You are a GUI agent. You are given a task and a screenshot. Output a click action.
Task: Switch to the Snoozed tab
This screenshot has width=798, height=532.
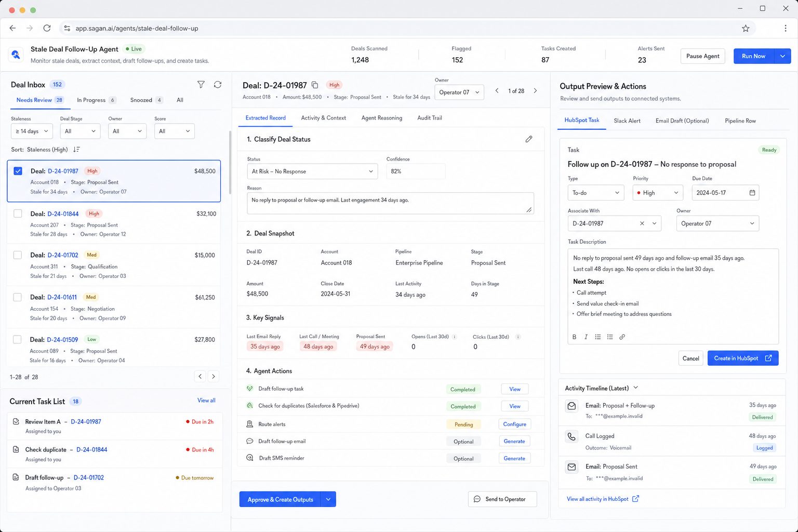(x=146, y=100)
